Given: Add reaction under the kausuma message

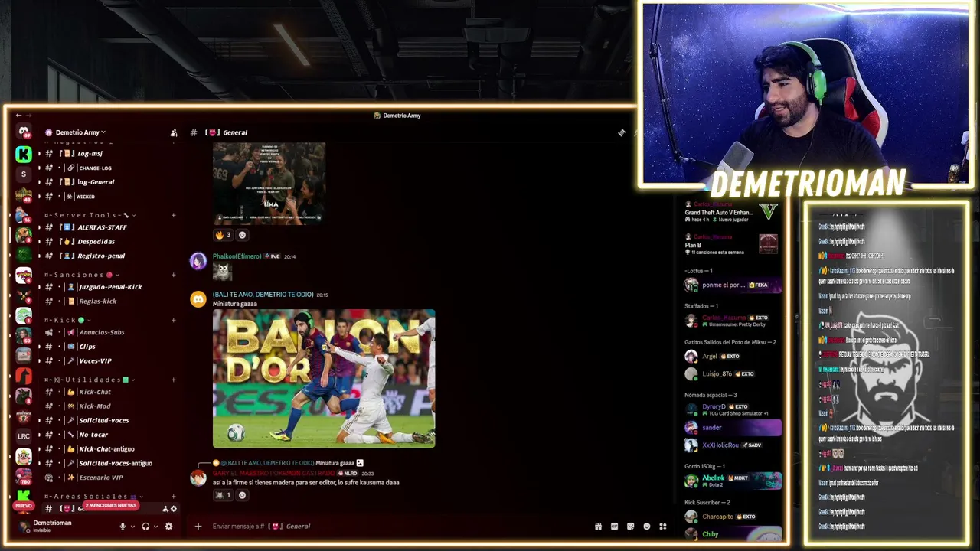Looking at the screenshot, I should pyautogui.click(x=243, y=495).
